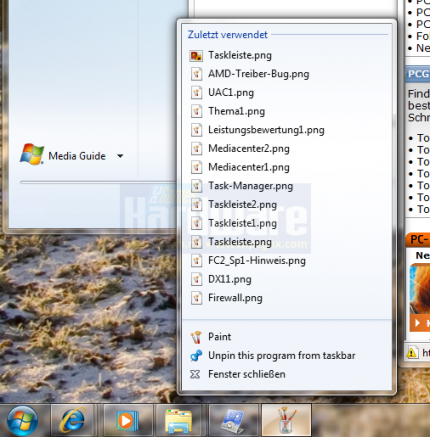Open the Windows Start orb
Image resolution: width=430 pixels, height=437 pixels.
[23, 421]
